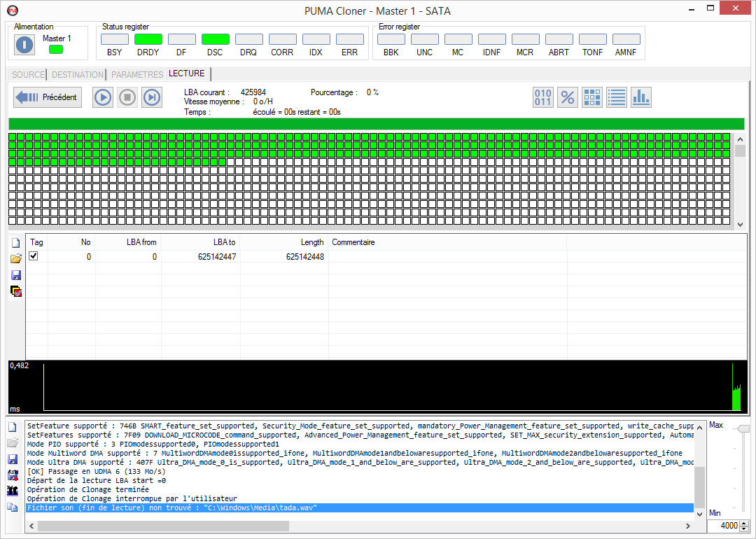Switch to percentage view icon

(568, 97)
